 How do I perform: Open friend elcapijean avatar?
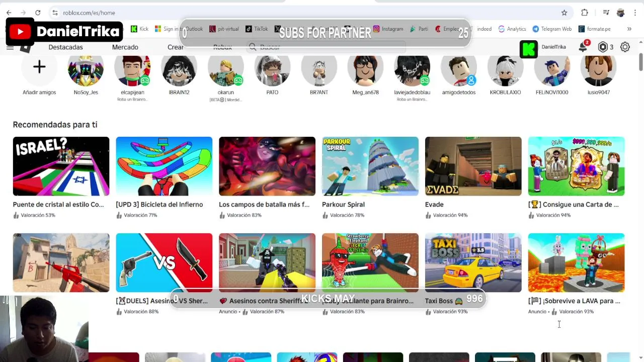pyautogui.click(x=132, y=68)
